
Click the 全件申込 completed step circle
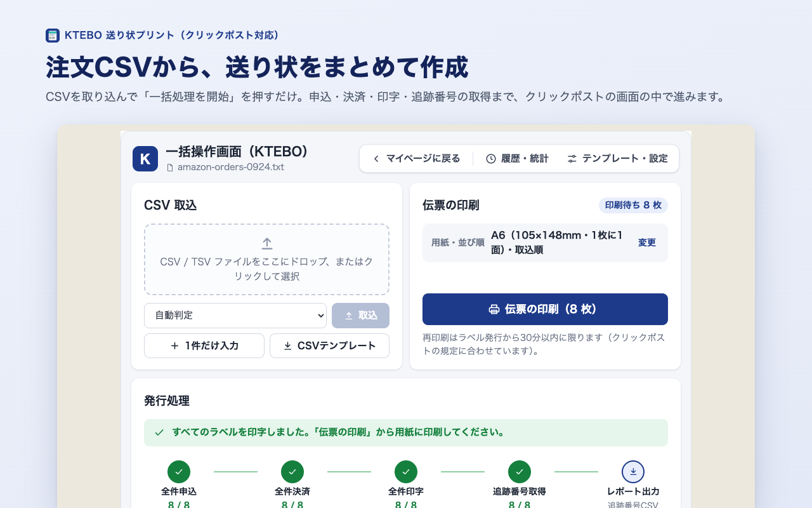(x=179, y=472)
